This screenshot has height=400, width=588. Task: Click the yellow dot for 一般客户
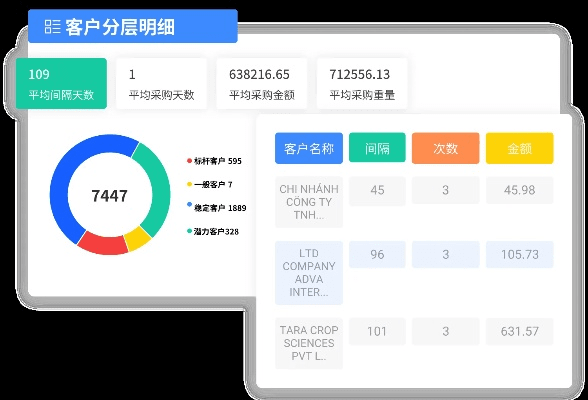pyautogui.click(x=189, y=184)
